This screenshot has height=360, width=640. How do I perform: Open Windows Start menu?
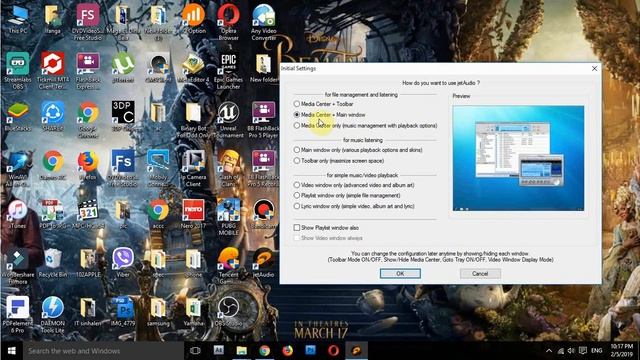click(11, 351)
